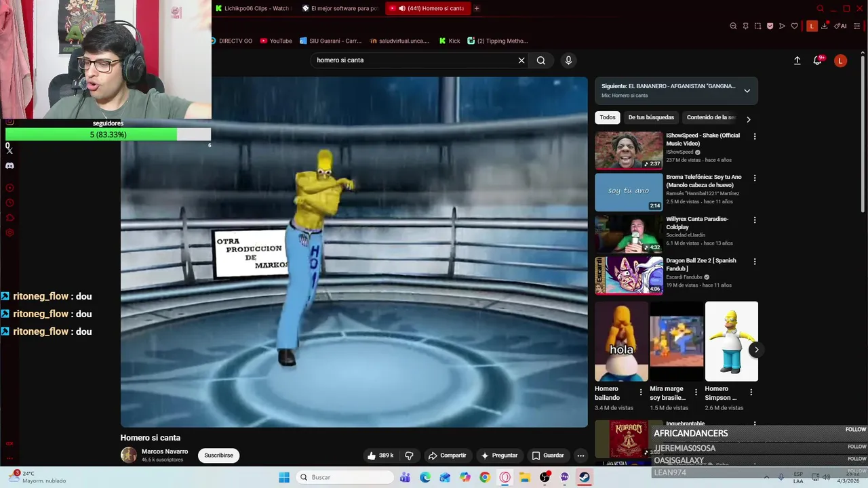Switch to the Lichikpo06 Clips tab

click(252, 8)
